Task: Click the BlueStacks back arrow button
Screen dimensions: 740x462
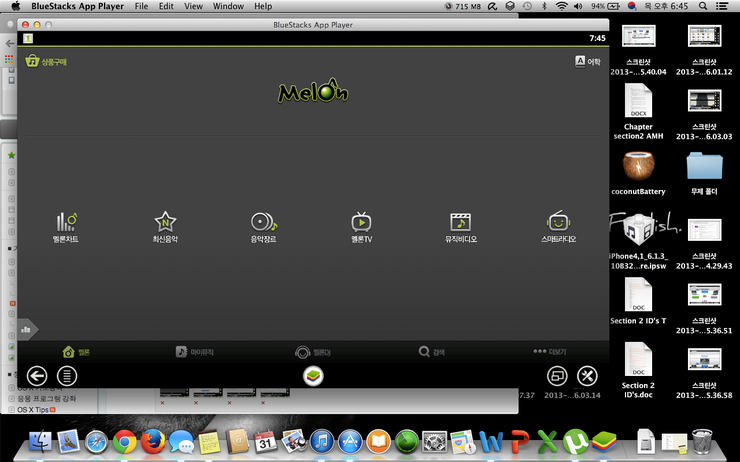Action: click(37, 376)
